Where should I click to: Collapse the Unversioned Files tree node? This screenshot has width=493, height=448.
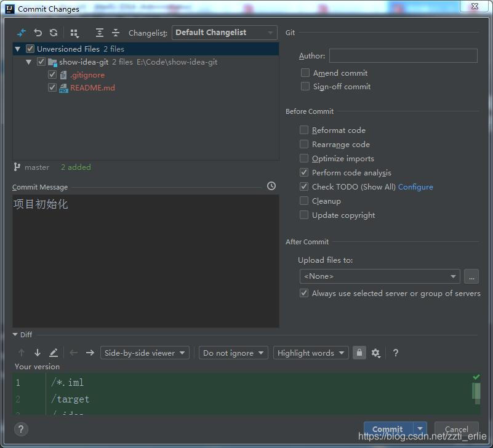(x=18, y=49)
